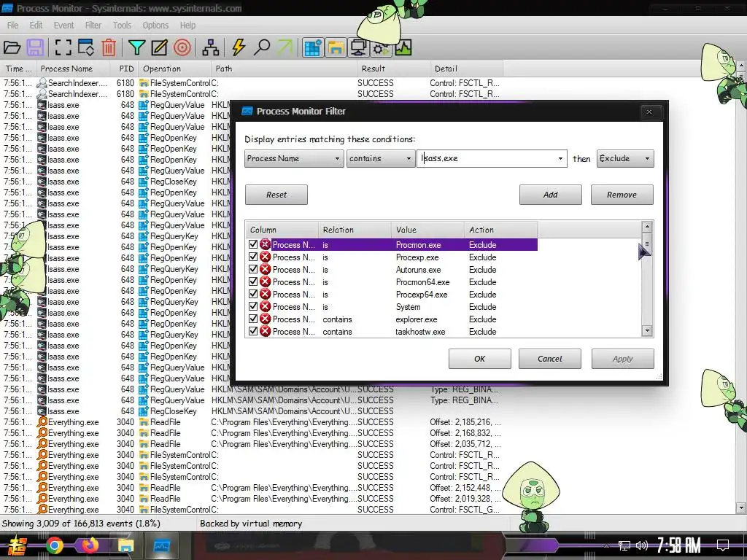Toggle the Capture events toolbar icon

point(63,47)
